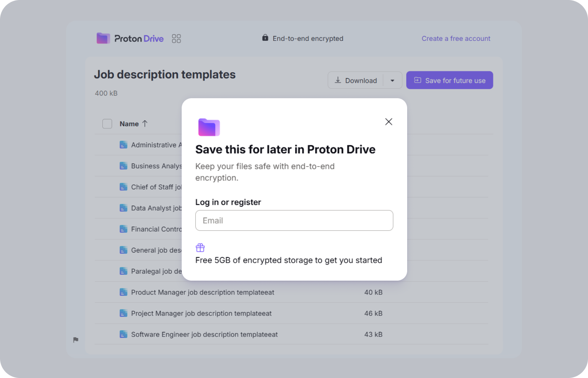Screen dimensions: 588x378
Task: Click the report flag icon
Action: point(76,340)
